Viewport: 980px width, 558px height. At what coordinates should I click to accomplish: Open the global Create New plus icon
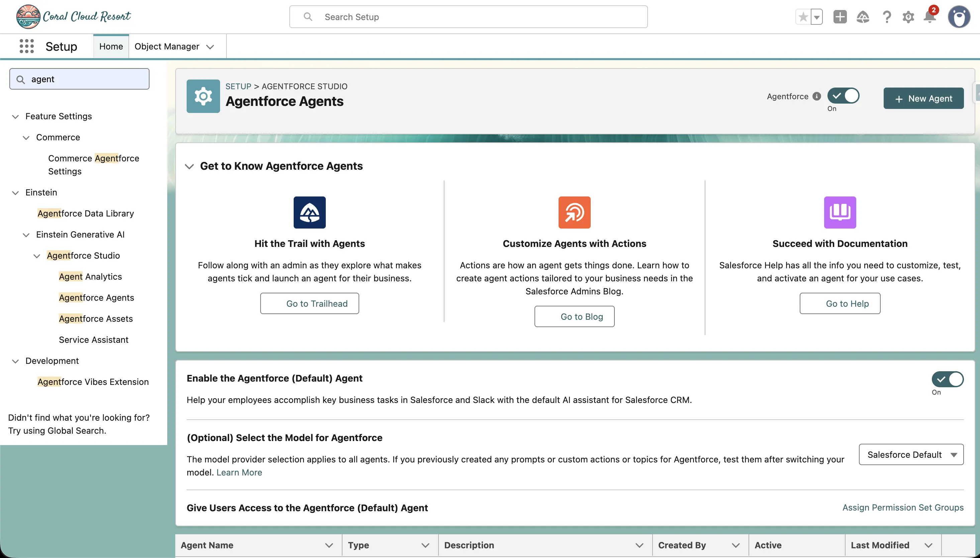[x=840, y=17]
